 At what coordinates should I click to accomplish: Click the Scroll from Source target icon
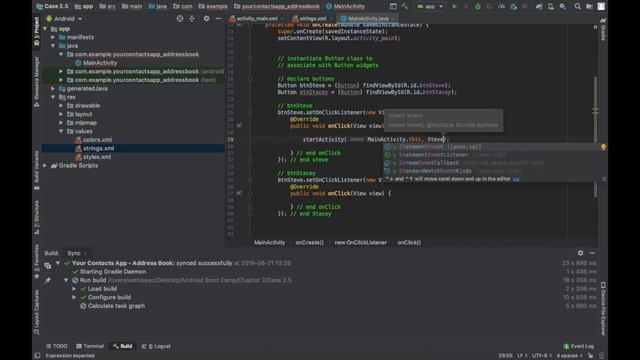tap(180, 19)
